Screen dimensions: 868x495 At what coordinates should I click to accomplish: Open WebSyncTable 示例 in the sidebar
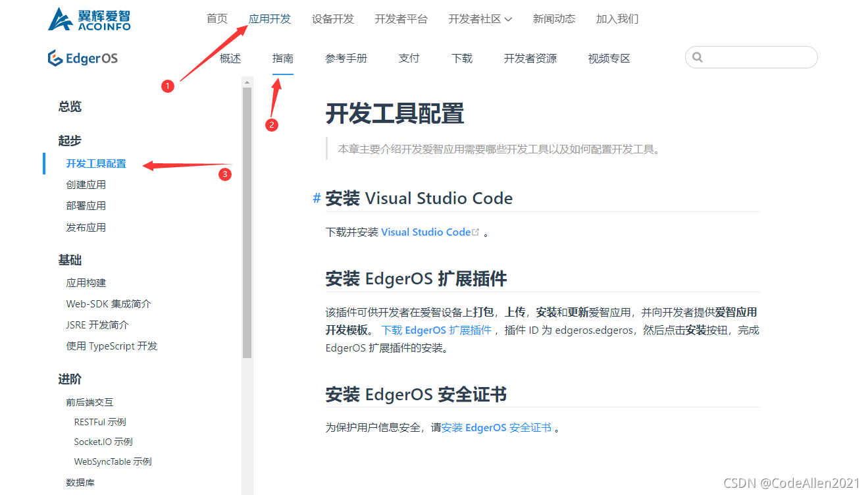point(113,461)
